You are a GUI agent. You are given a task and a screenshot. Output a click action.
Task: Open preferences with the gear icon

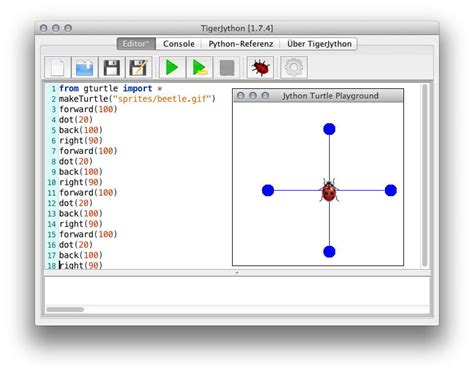294,68
